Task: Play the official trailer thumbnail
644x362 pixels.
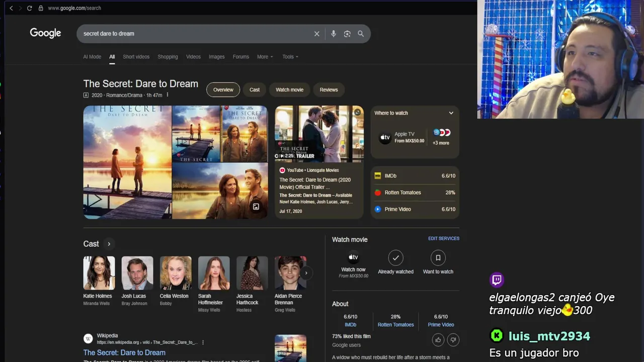Action: [319, 134]
